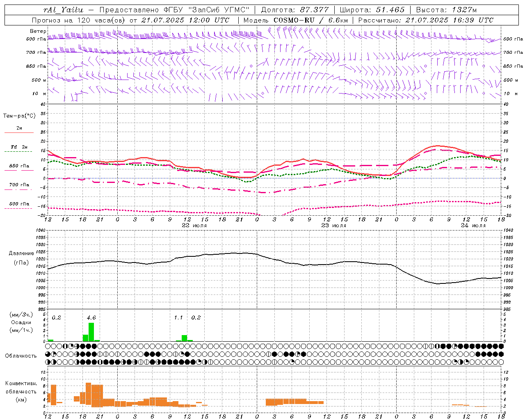This screenshot has width=525, height=420.
Task: Click the '23 июля' date label
Action: coord(333,226)
